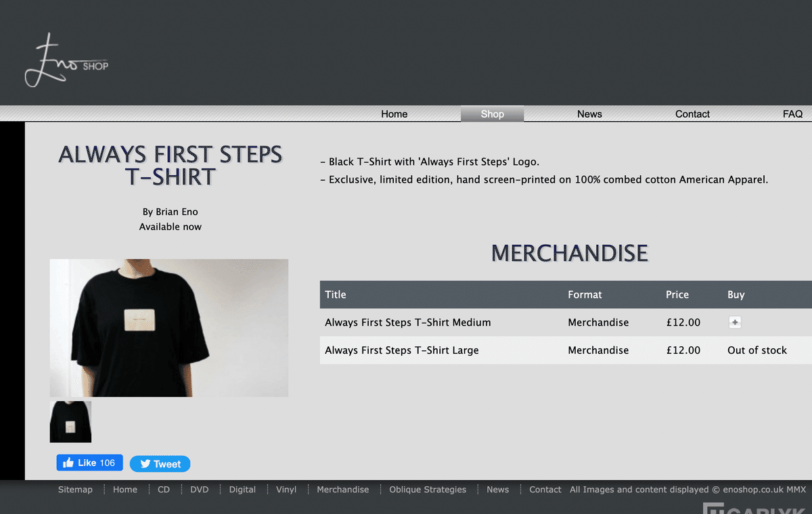Viewport: 812px width, 514px height.
Task: Go to the Home navigation tab
Action: (x=394, y=114)
